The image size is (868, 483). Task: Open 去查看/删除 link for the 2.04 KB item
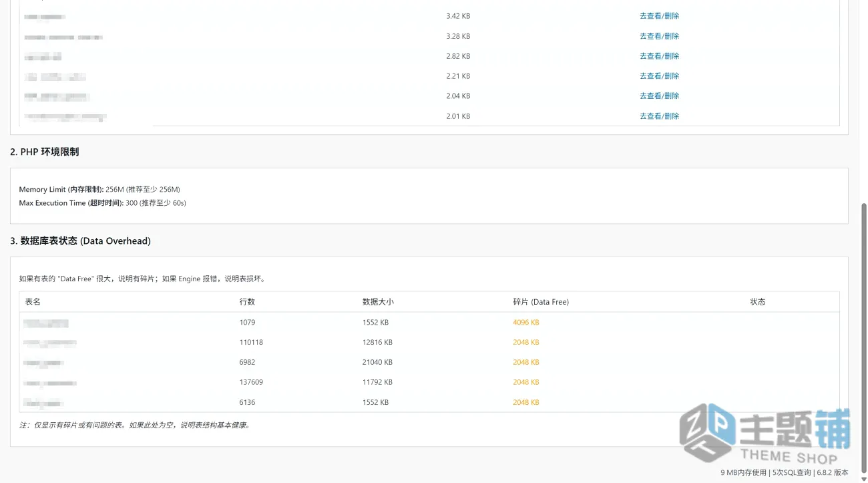point(659,96)
